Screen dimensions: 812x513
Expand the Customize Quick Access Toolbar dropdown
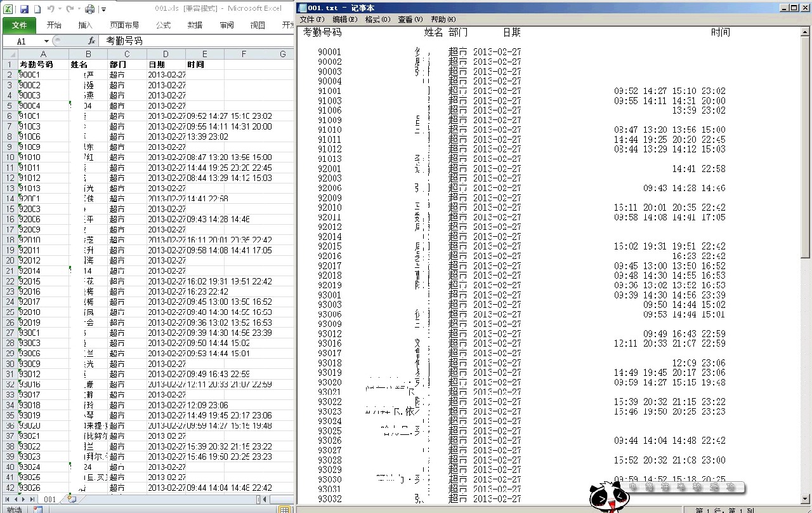[103, 10]
